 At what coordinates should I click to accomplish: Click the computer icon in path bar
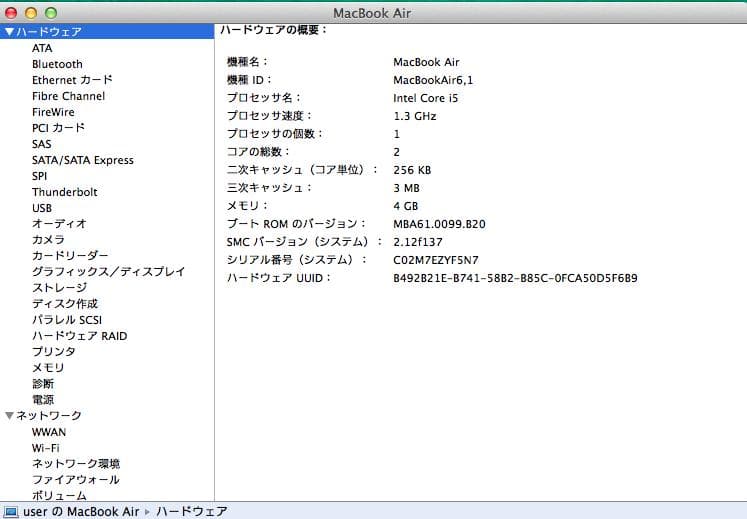click(x=10, y=511)
